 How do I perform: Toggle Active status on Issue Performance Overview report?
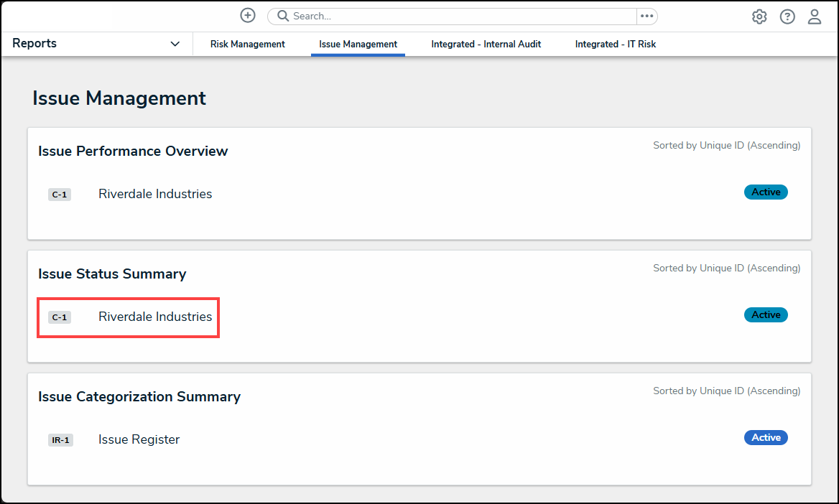766,192
